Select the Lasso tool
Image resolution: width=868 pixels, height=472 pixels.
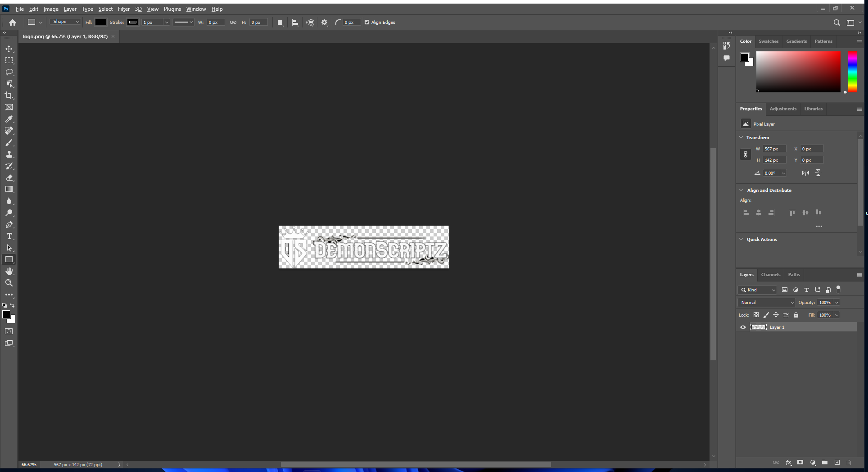[x=9, y=72]
